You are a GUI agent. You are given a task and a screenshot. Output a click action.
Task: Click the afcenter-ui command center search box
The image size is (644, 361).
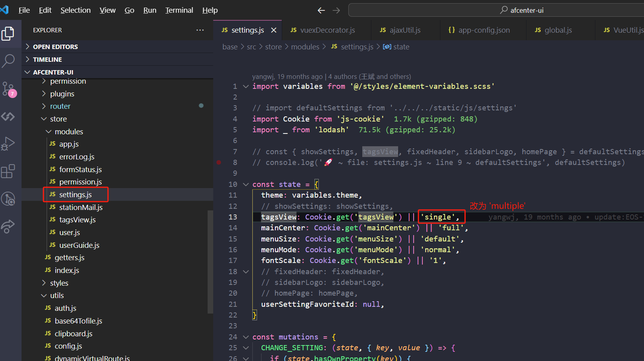click(496, 10)
